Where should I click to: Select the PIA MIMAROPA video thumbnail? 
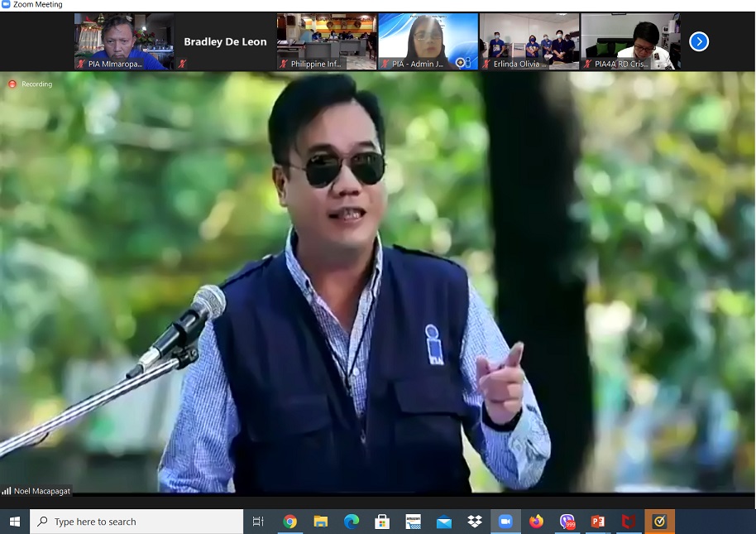(124, 41)
